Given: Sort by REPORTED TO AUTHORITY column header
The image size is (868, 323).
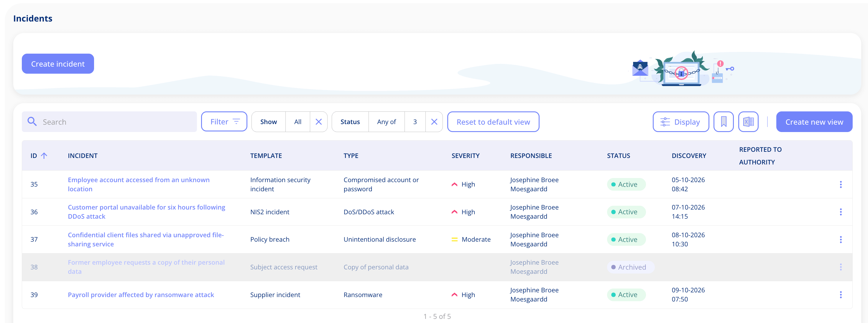Looking at the screenshot, I should (760, 156).
